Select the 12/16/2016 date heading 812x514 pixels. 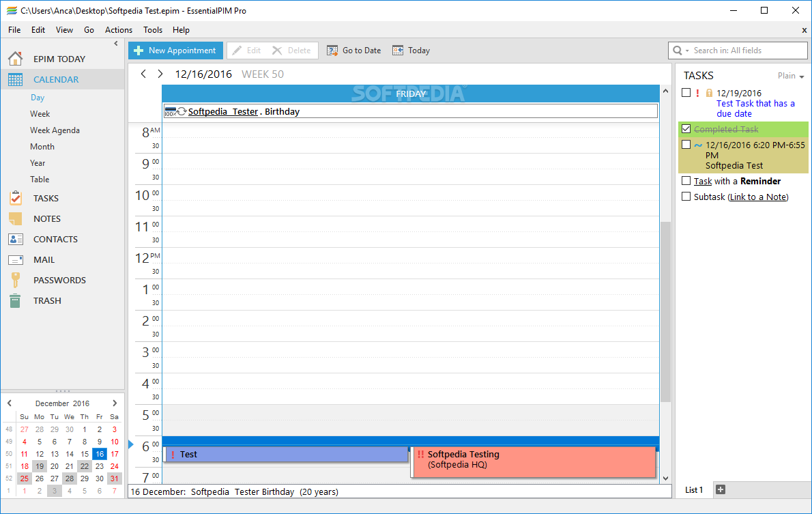pyautogui.click(x=203, y=74)
